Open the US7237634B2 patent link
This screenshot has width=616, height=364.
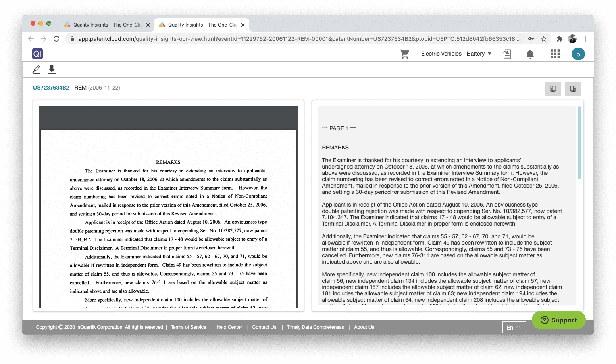click(51, 88)
